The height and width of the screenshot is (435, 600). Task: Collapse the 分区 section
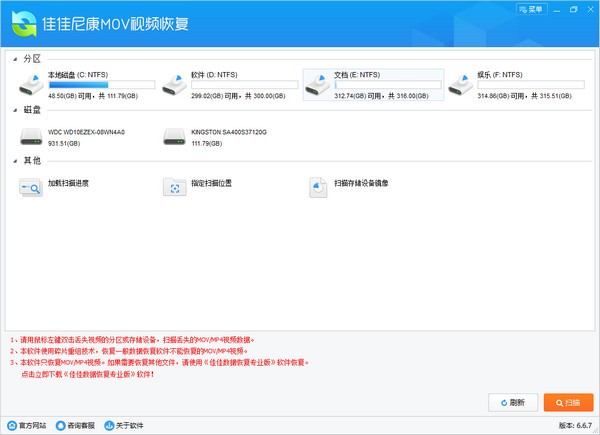coord(13,59)
